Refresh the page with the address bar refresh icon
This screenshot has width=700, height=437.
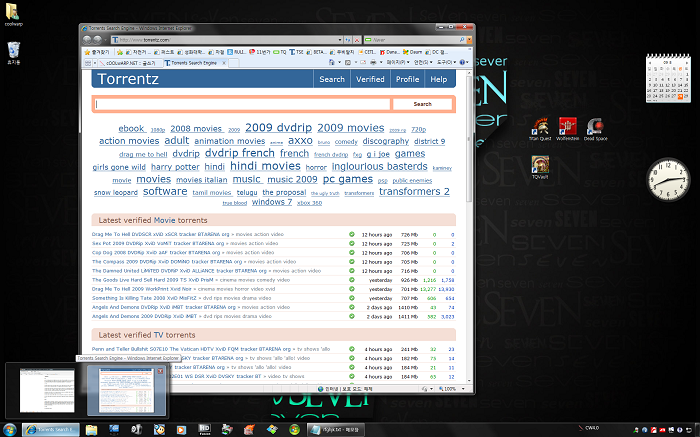click(x=348, y=40)
